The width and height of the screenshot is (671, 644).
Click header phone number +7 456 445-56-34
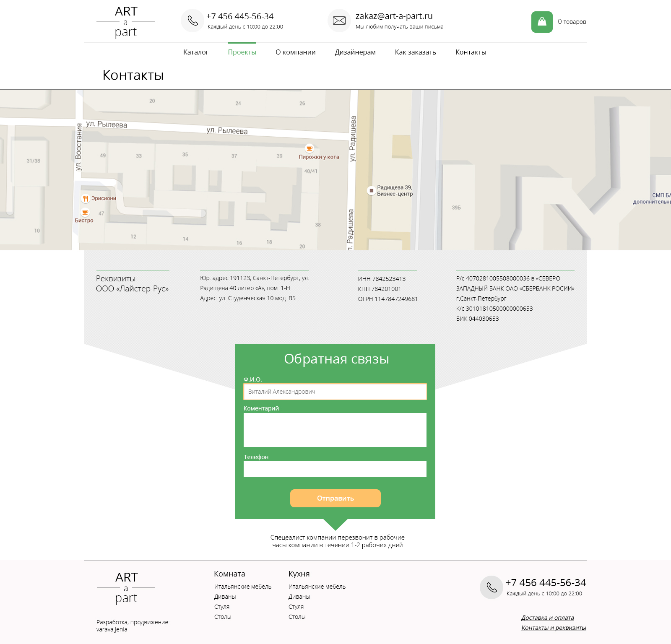pyautogui.click(x=240, y=16)
